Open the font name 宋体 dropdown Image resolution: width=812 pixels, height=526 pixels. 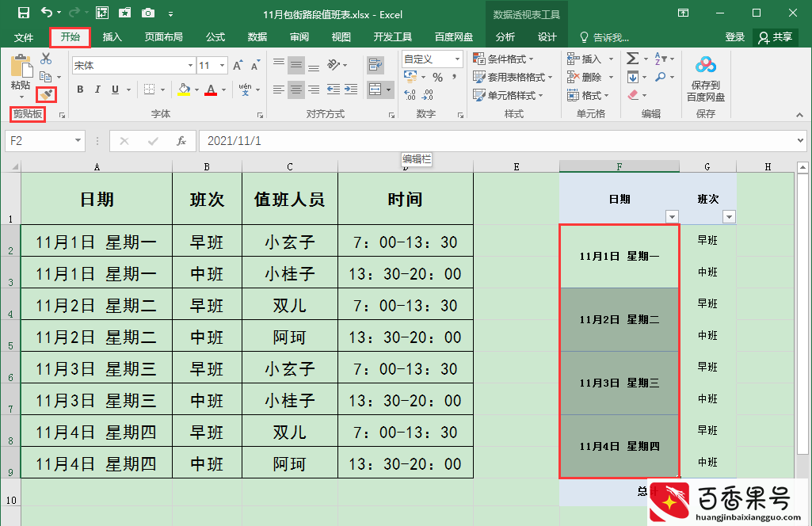pos(190,66)
